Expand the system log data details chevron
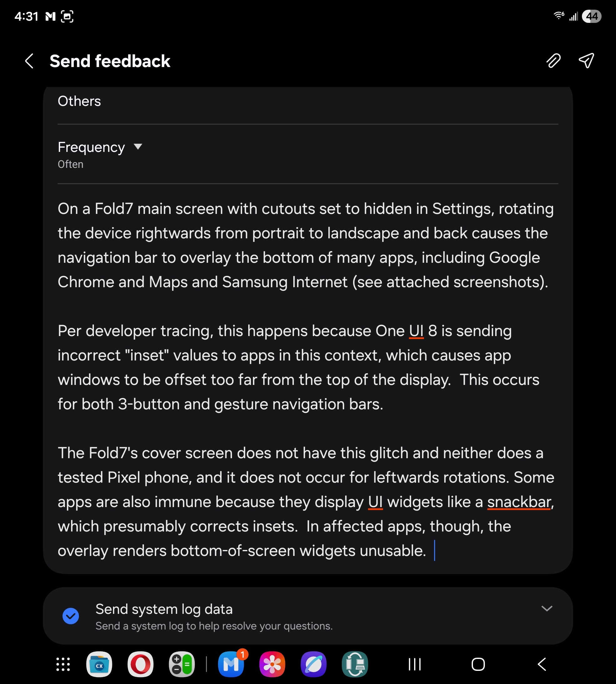The width and height of the screenshot is (616, 684). click(547, 609)
